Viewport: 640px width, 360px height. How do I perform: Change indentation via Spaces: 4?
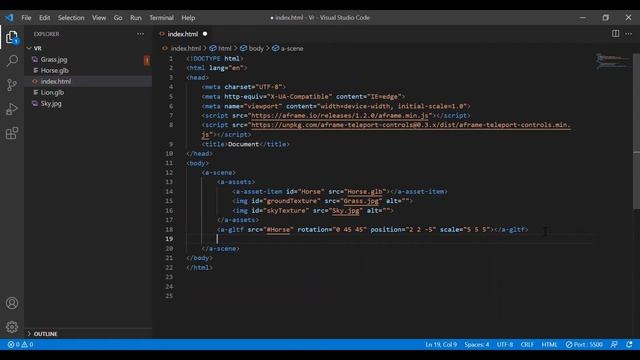[477, 344]
